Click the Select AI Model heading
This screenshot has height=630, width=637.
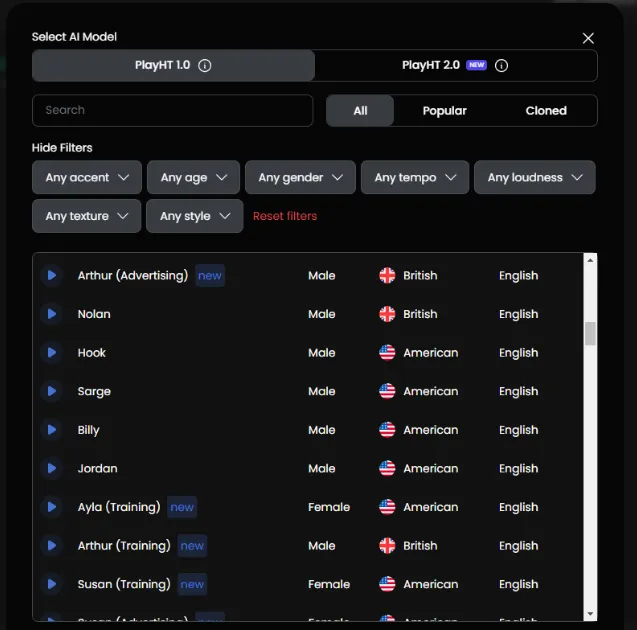(74, 37)
